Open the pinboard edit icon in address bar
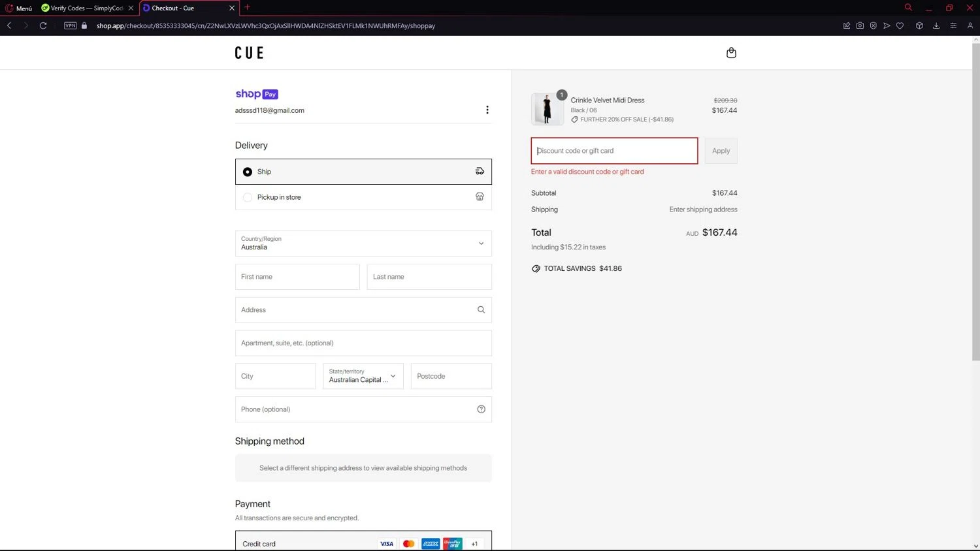 click(x=847, y=25)
